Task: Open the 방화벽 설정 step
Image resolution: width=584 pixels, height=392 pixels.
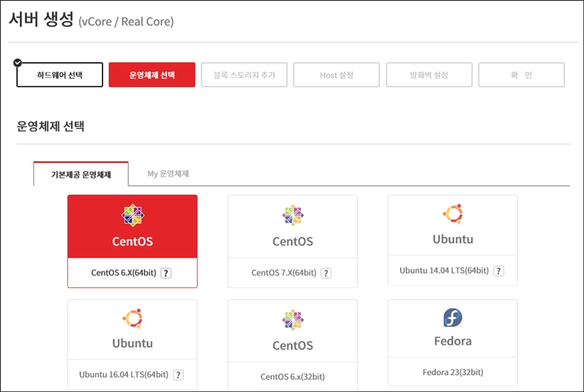Action: (429, 75)
